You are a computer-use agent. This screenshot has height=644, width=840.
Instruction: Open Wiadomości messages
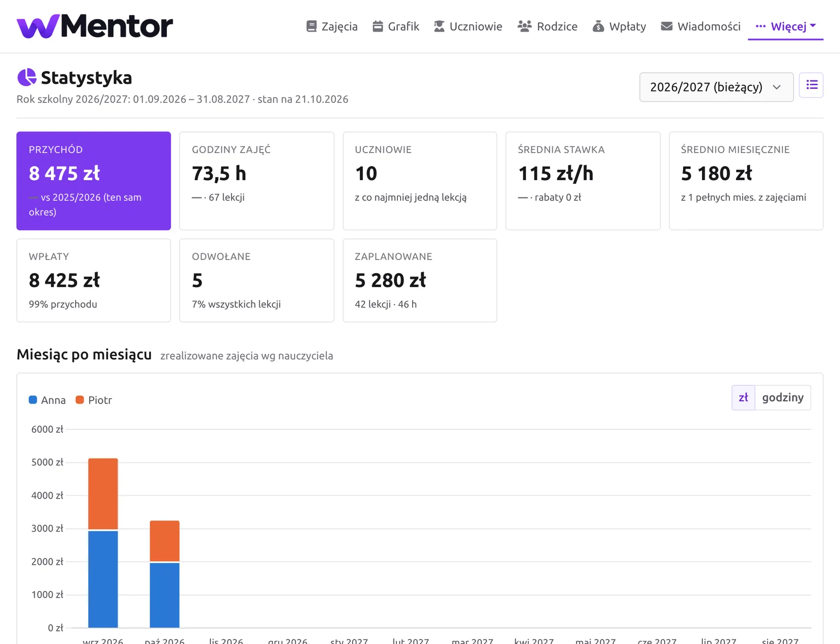(700, 26)
